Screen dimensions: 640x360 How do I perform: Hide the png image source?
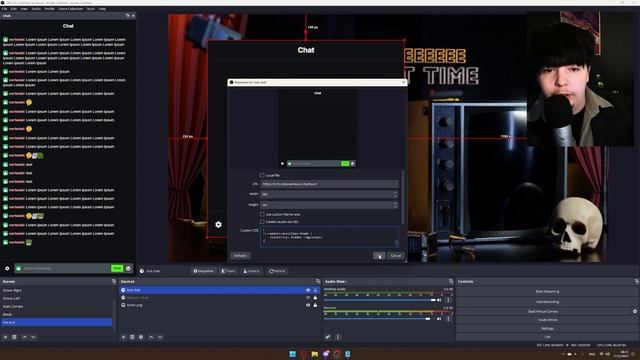point(308,305)
